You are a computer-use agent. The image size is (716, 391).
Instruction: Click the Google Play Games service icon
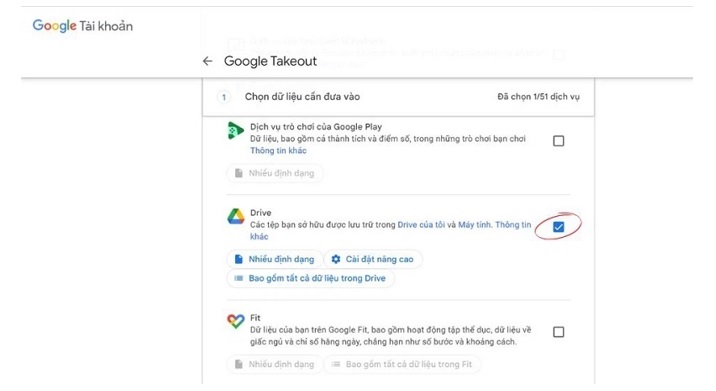235,131
